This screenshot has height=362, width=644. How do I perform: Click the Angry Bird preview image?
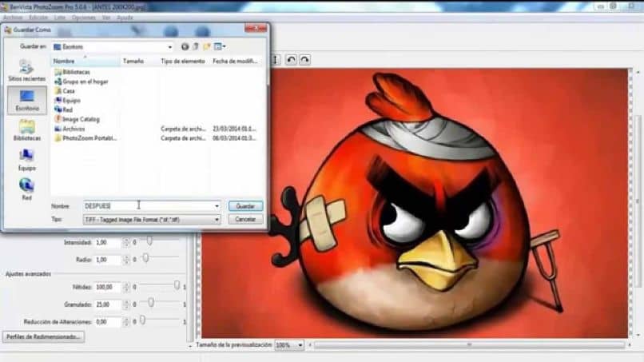(415, 204)
